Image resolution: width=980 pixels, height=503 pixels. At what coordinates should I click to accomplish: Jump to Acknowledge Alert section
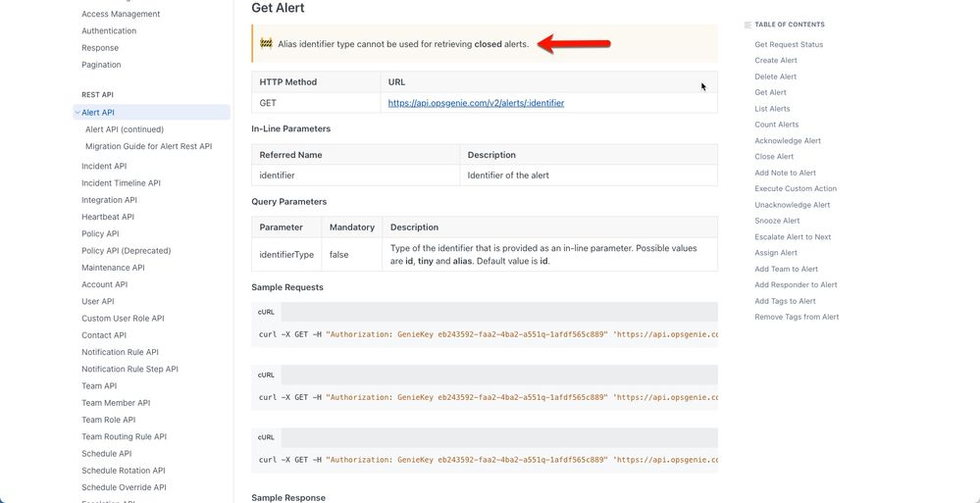(x=788, y=140)
